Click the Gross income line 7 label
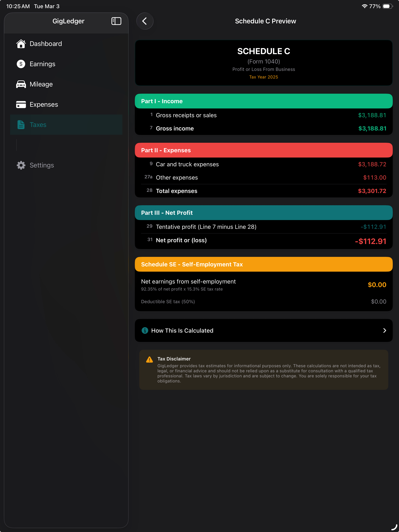 [x=175, y=129]
